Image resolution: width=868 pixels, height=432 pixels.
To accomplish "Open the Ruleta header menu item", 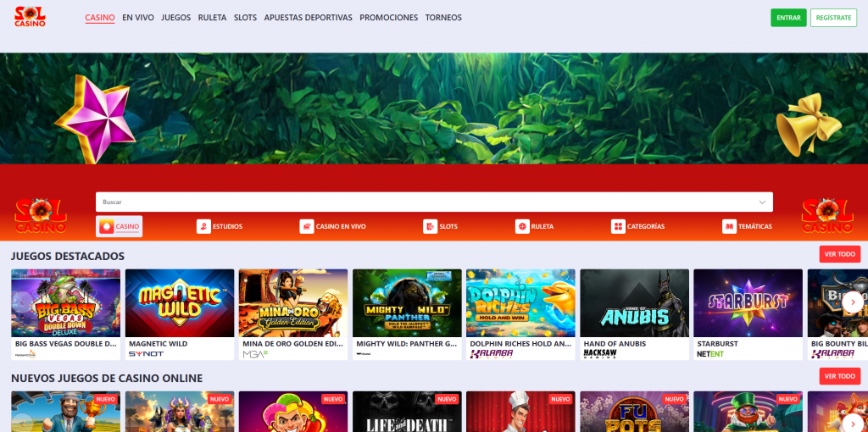I will [212, 18].
